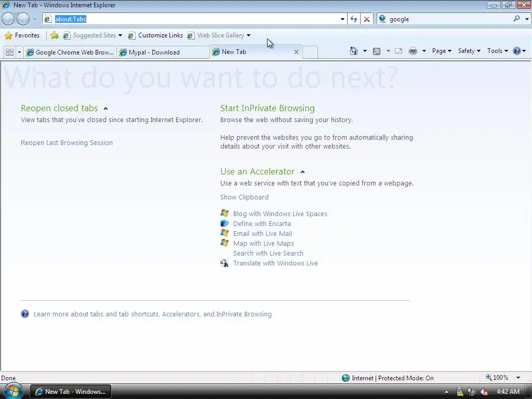Click the taskbar clock 4:42 AM
The image size is (532, 399).
tap(508, 392)
